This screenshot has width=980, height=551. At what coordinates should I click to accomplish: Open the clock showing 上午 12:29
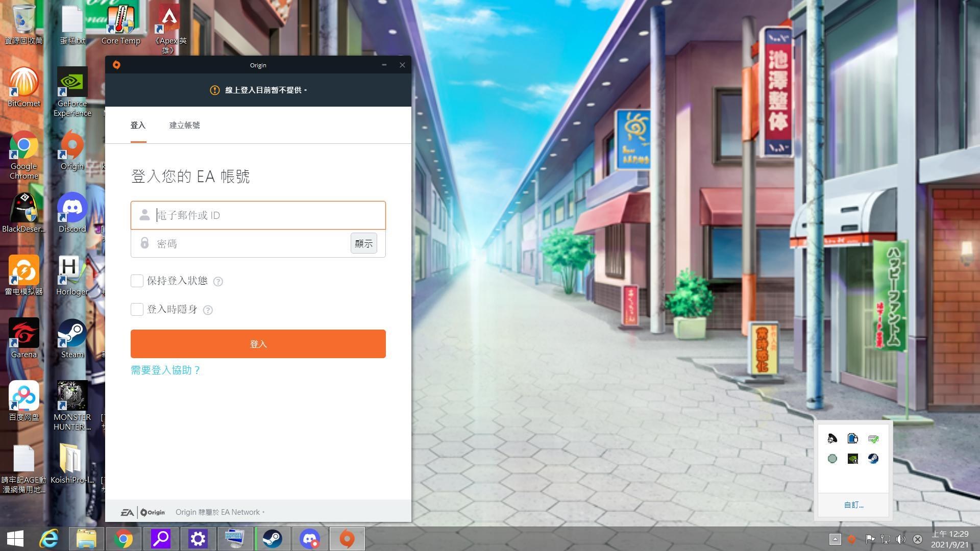(950, 539)
